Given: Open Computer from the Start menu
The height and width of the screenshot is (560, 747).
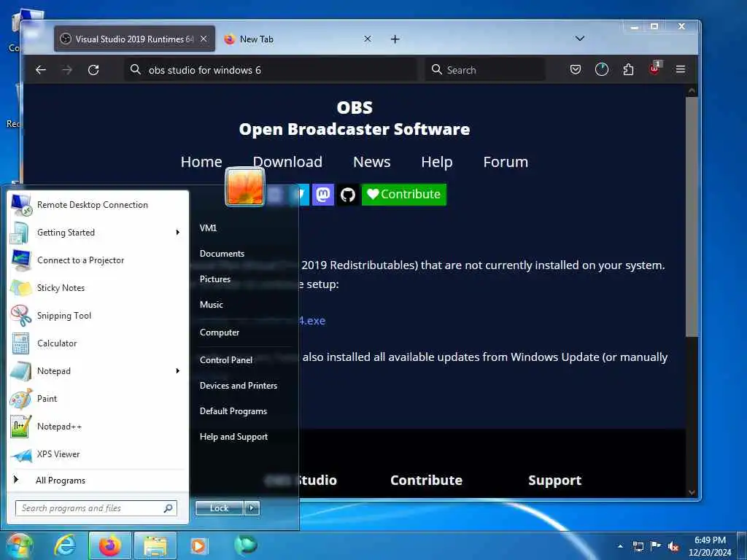Looking at the screenshot, I should 219,332.
